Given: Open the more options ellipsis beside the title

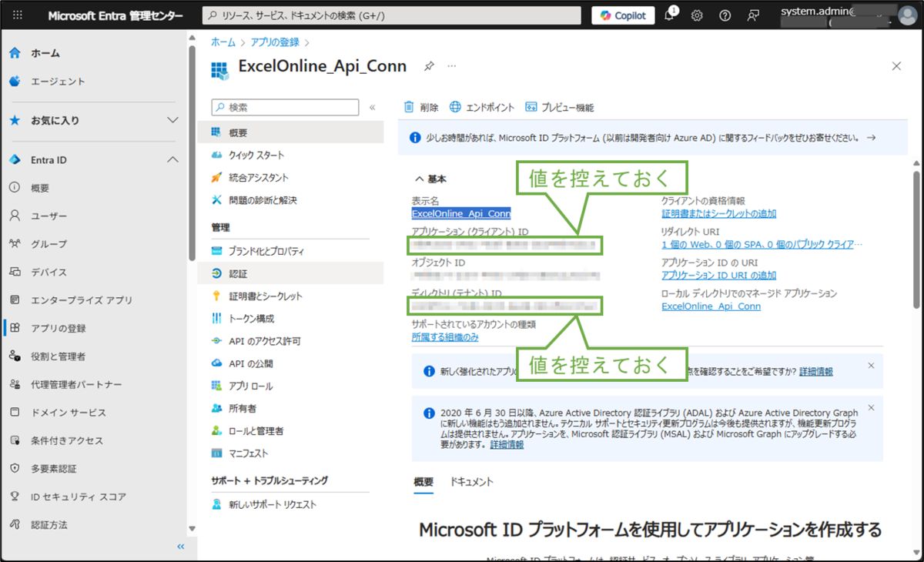Looking at the screenshot, I should (x=452, y=66).
